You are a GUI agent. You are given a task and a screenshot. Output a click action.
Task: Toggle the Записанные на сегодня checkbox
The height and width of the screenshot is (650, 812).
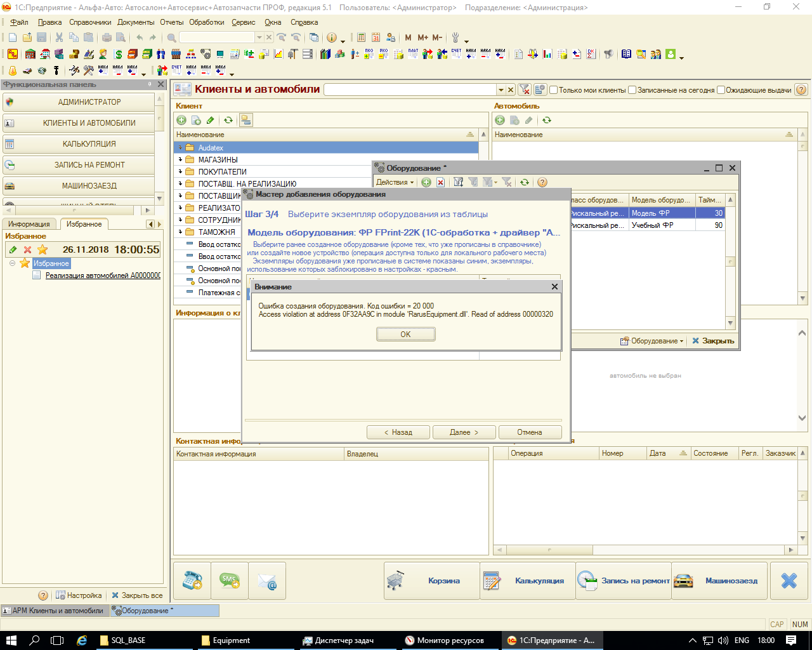(632, 90)
